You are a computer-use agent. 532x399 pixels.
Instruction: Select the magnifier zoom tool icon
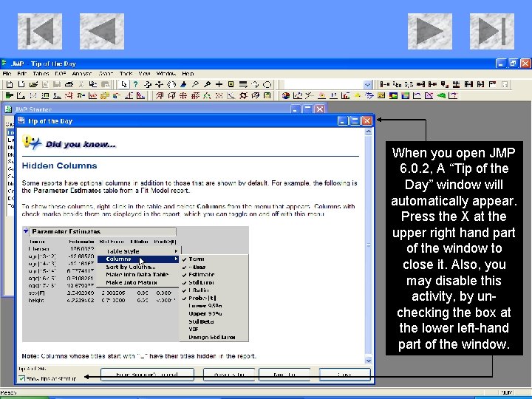[x=208, y=84]
